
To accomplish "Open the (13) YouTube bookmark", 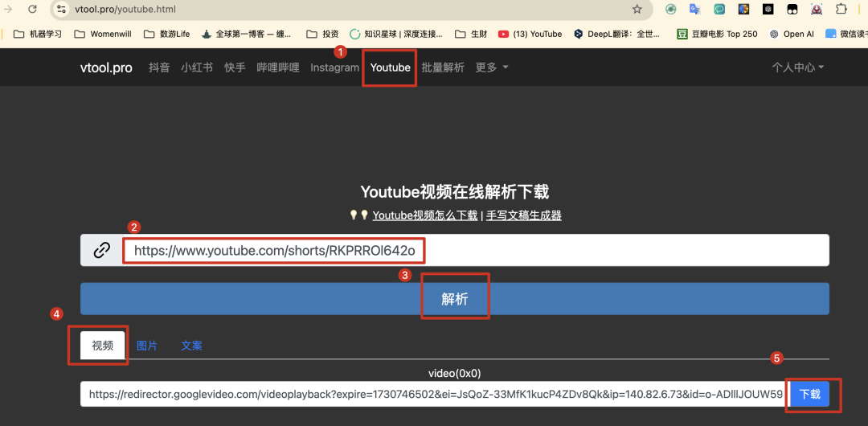I will [530, 34].
